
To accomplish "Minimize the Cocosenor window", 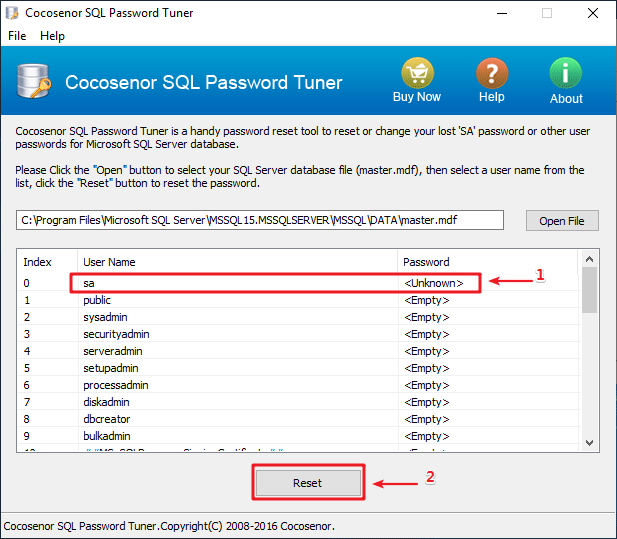I will point(502,13).
